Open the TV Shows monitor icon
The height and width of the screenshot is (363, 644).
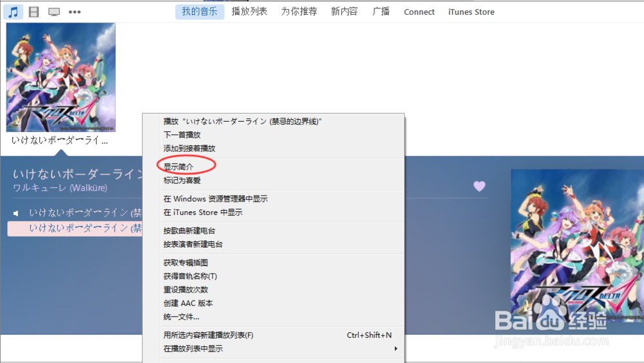(54, 12)
